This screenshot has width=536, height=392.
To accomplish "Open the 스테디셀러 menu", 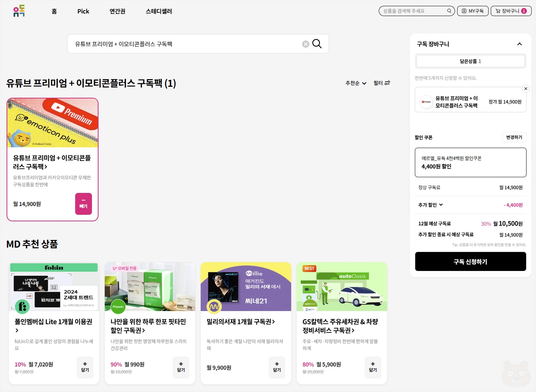I will point(159,11).
